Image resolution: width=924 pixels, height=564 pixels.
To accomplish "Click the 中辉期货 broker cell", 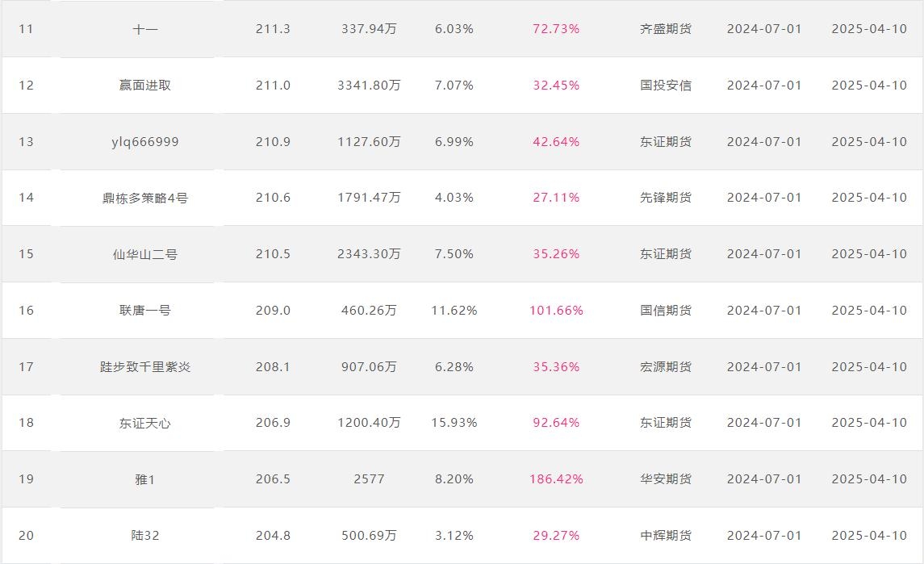I will click(666, 536).
